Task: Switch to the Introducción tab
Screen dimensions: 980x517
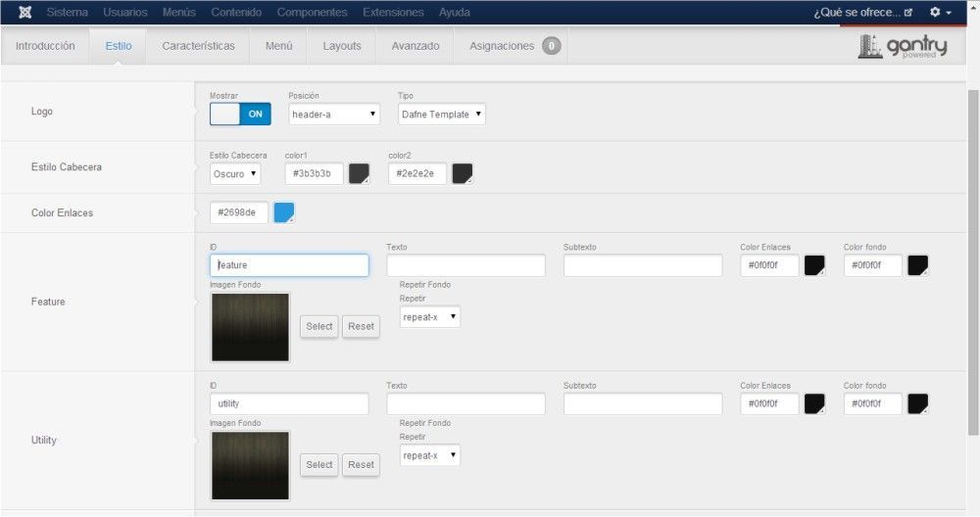Action: 45,46
